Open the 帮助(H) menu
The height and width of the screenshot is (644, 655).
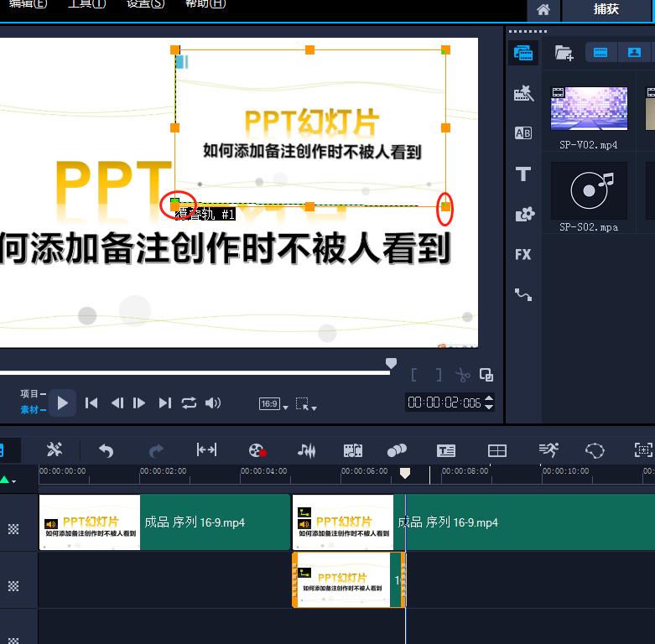[x=205, y=4]
